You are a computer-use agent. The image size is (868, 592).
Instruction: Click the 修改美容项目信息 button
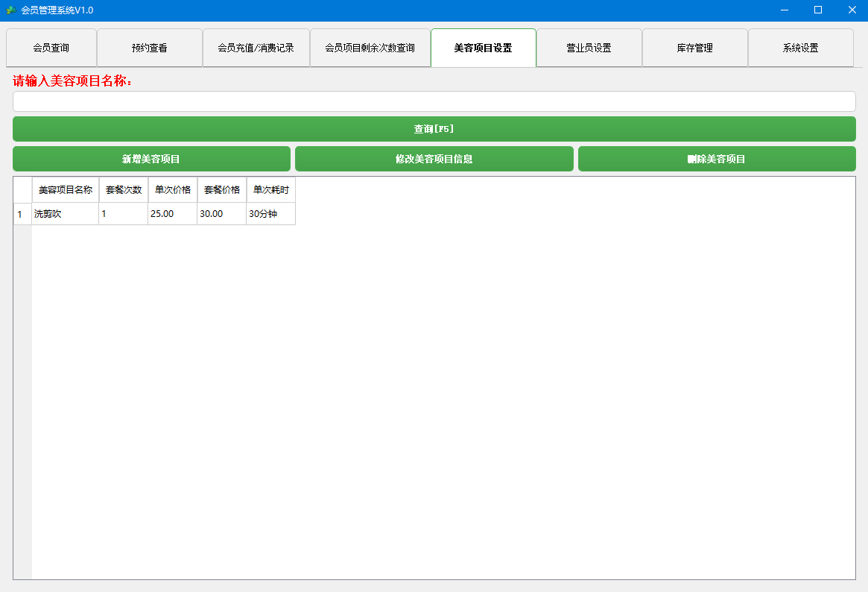tap(434, 158)
